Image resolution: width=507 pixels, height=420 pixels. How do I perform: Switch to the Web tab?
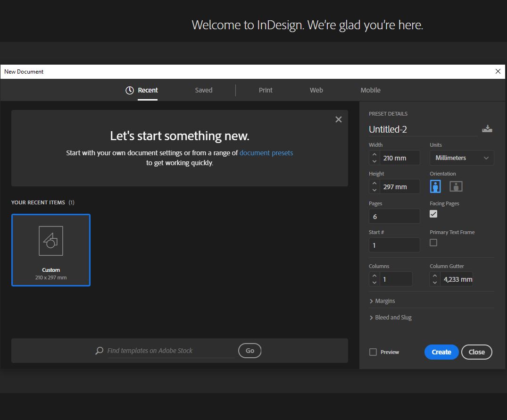[316, 90]
